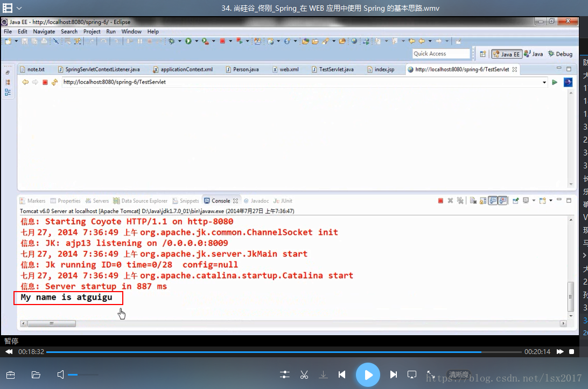The height and width of the screenshot is (389, 588).
Task: Pin the Console view
Action: 516,201
